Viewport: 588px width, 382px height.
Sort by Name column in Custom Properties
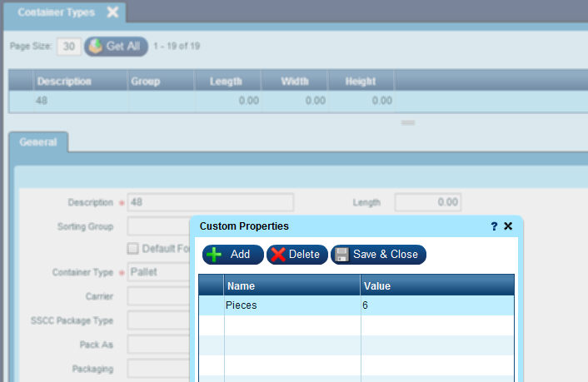click(292, 285)
